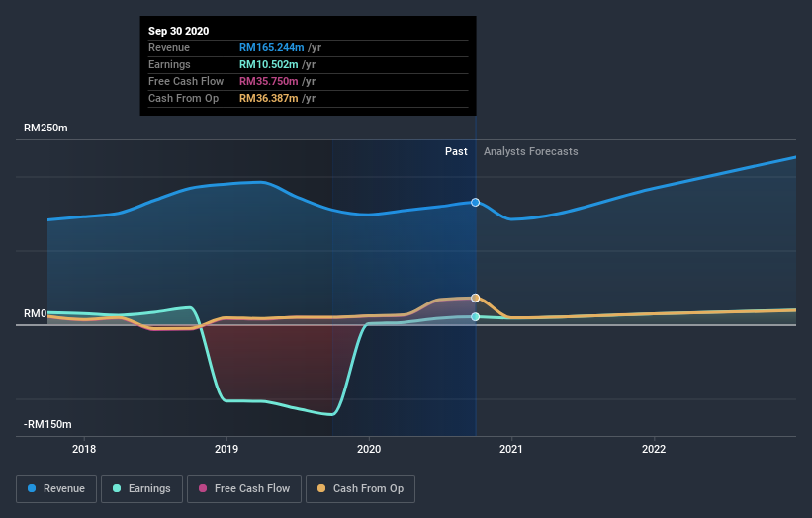Click the Earnings label in the tooltip
Viewport: 812px width, 518px height.
pyautogui.click(x=169, y=64)
